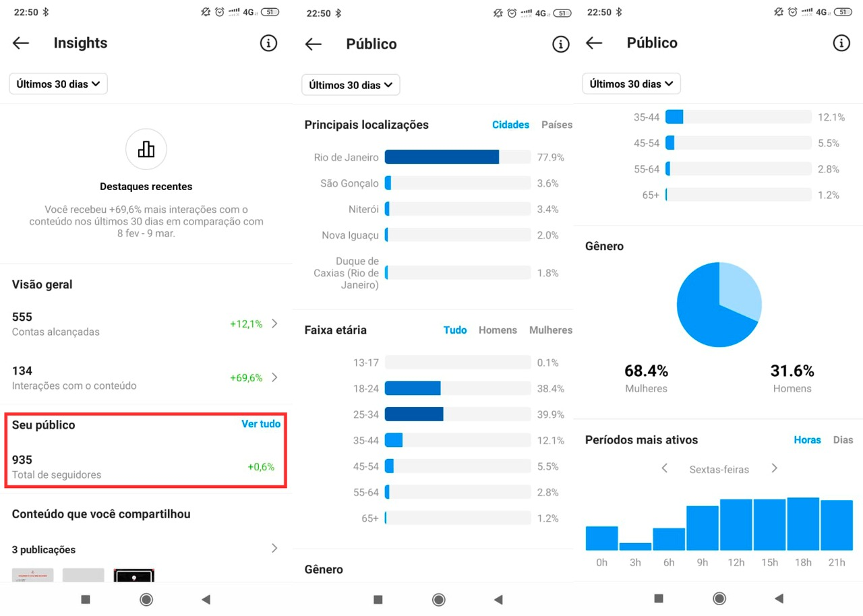Screen dimensions: 863x616
Task: Switch to Países locations tab
Action: pos(557,125)
